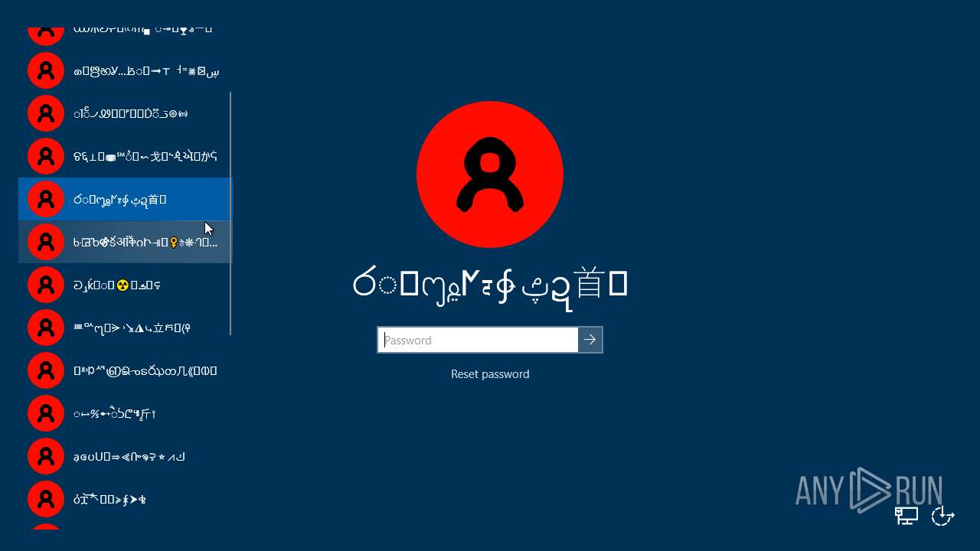Pick the account whose name contains '戈'

click(125, 156)
